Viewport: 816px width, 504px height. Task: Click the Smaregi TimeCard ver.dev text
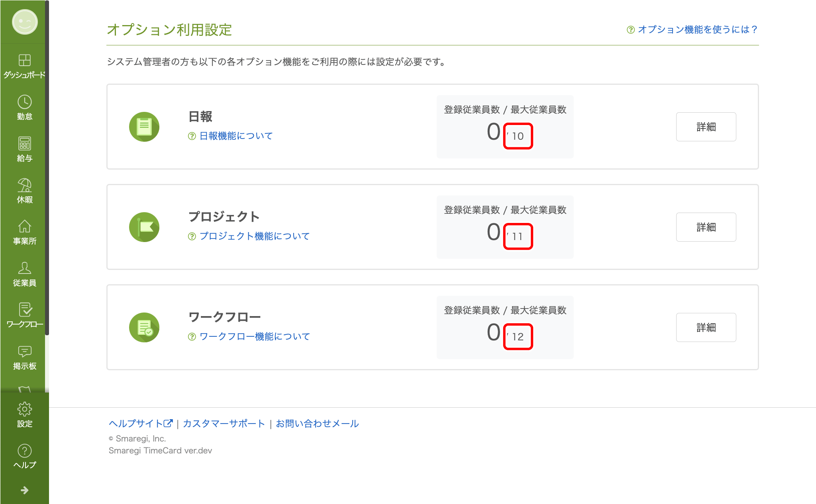(160, 451)
